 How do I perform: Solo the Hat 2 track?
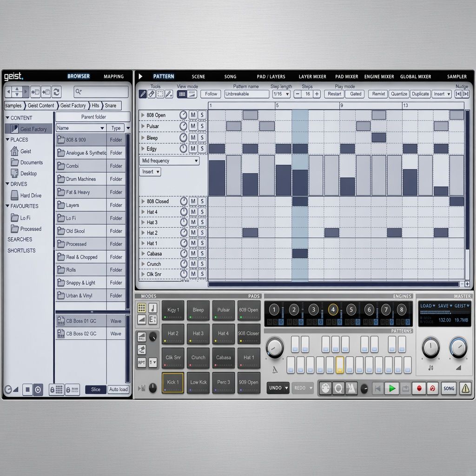point(202,233)
